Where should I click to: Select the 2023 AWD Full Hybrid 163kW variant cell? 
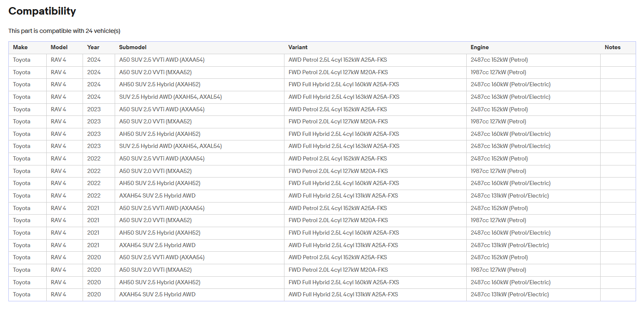(x=375, y=146)
